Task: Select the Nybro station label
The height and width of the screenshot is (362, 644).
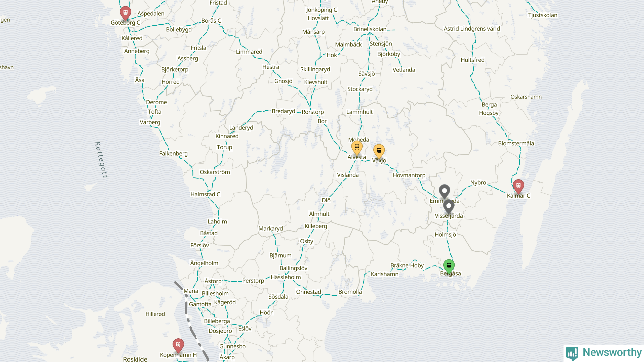Action: tap(478, 183)
